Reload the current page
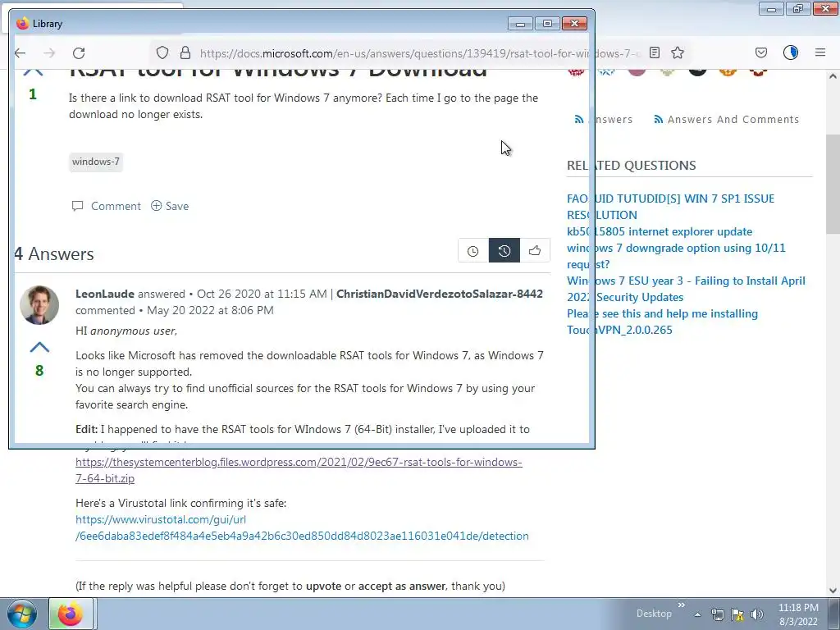 coord(79,53)
